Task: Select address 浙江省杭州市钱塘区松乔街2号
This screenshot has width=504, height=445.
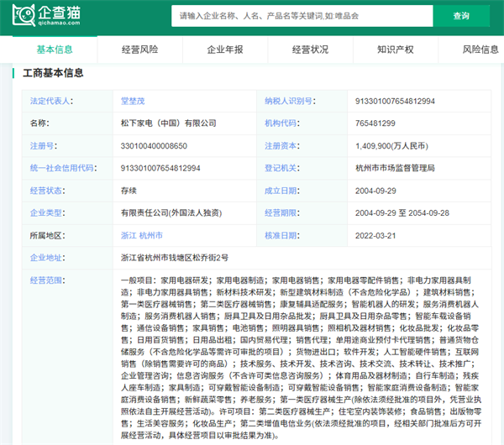Action: (x=175, y=258)
